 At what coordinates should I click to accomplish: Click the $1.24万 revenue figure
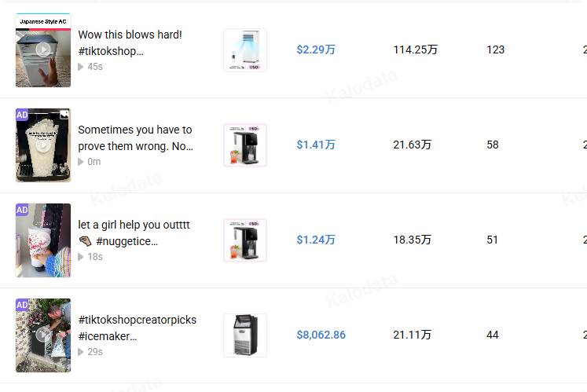316,240
